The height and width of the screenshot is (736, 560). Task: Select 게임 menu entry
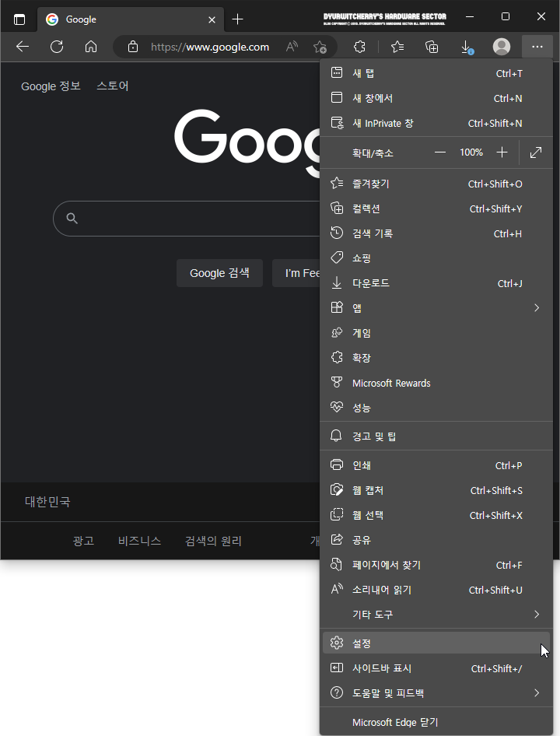click(x=436, y=333)
